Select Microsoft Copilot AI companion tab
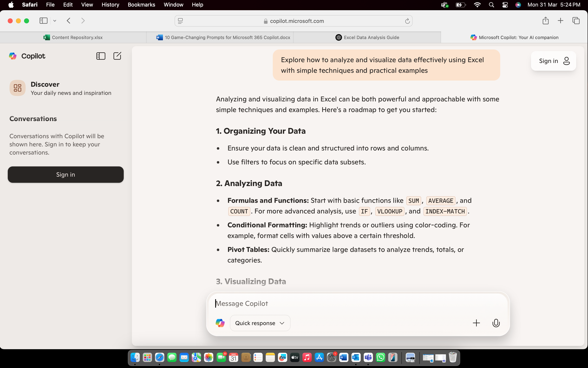This screenshot has height=368, width=588. tap(514, 37)
